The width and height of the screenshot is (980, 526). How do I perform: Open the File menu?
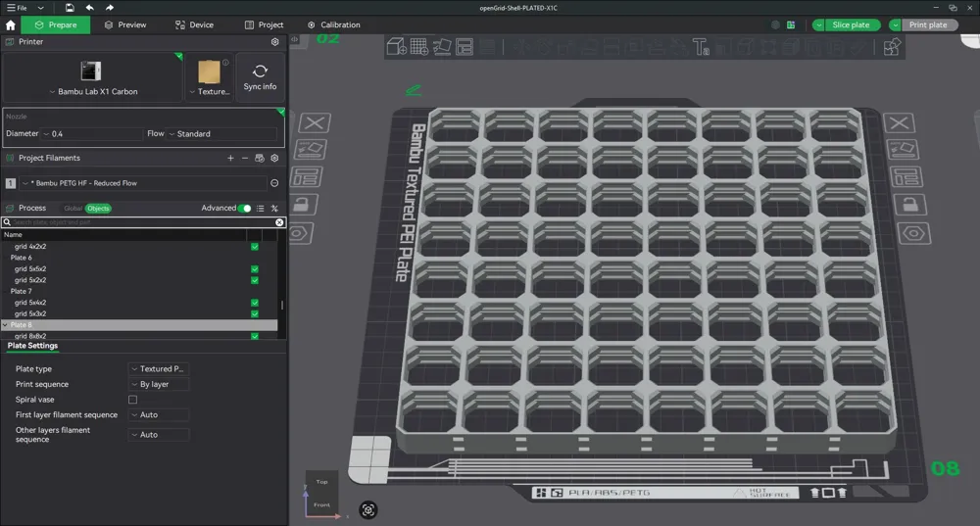(18, 8)
